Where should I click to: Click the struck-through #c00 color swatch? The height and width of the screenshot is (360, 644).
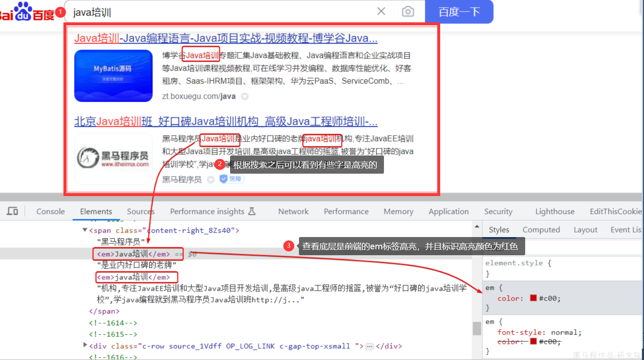pyautogui.click(x=534, y=341)
